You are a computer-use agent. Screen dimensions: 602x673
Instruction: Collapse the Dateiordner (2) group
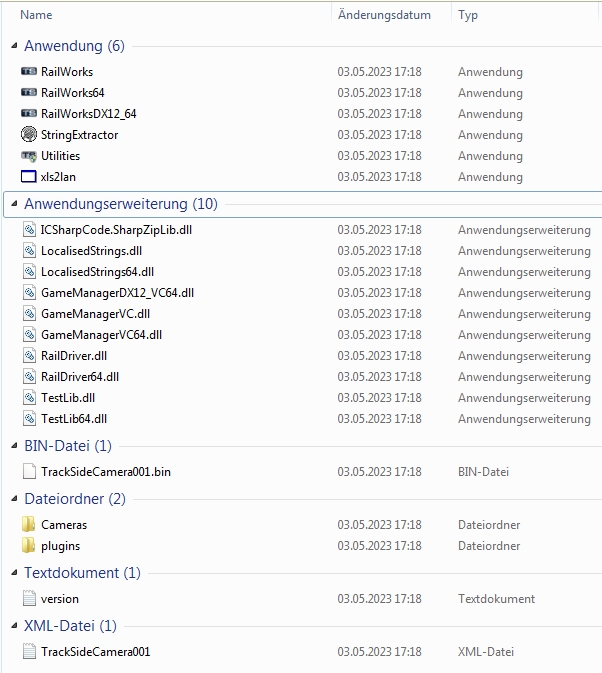(14, 499)
